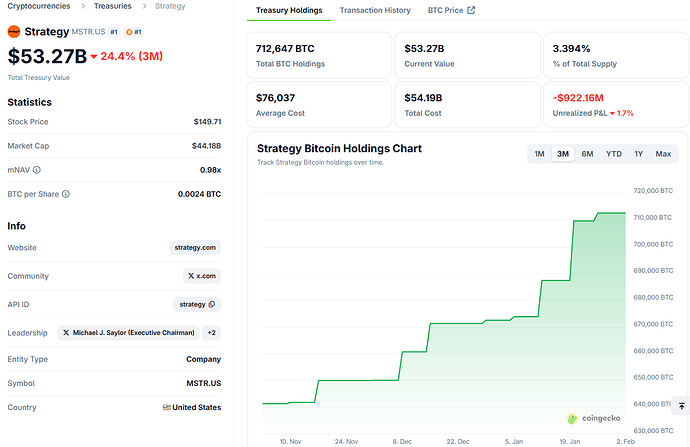Click the X logo in the Community row
This screenshot has height=447, width=690.
coord(191,275)
